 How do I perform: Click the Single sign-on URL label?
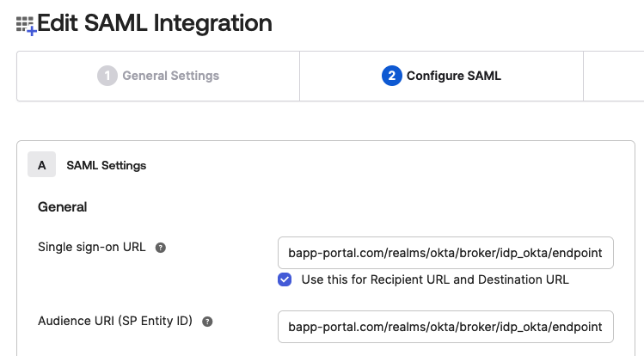tap(92, 247)
